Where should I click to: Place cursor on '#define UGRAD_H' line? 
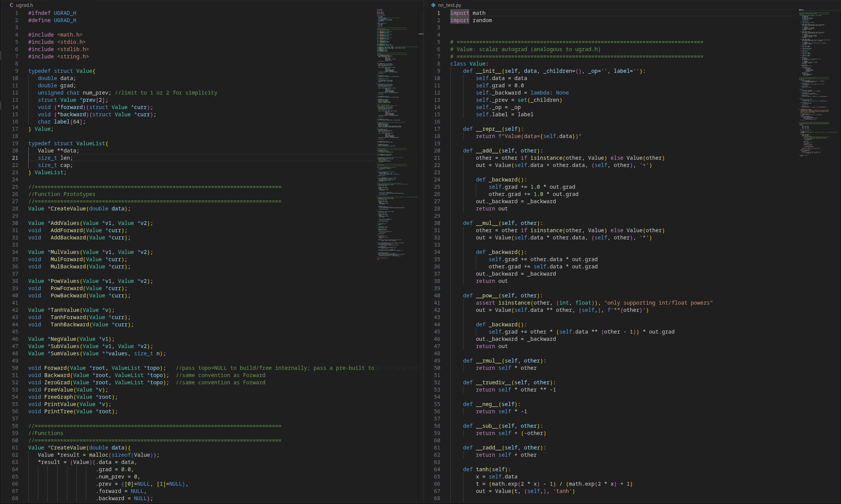52,20
